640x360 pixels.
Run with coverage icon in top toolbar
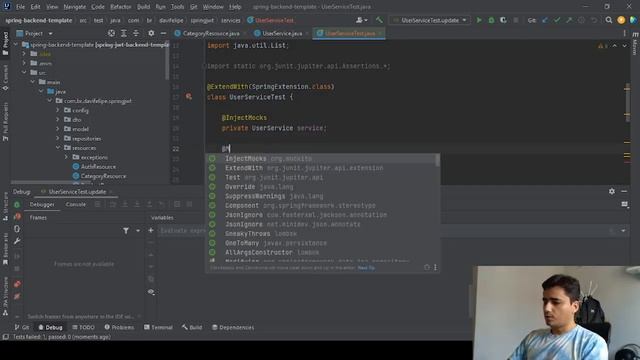503,20
